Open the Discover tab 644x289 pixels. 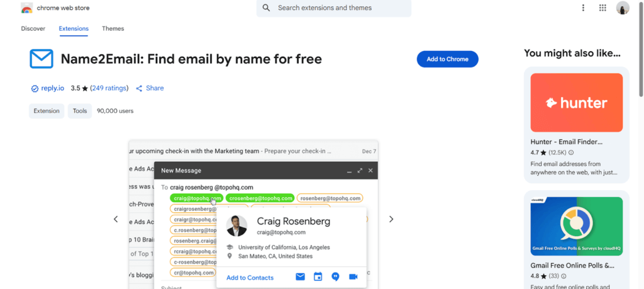33,29
